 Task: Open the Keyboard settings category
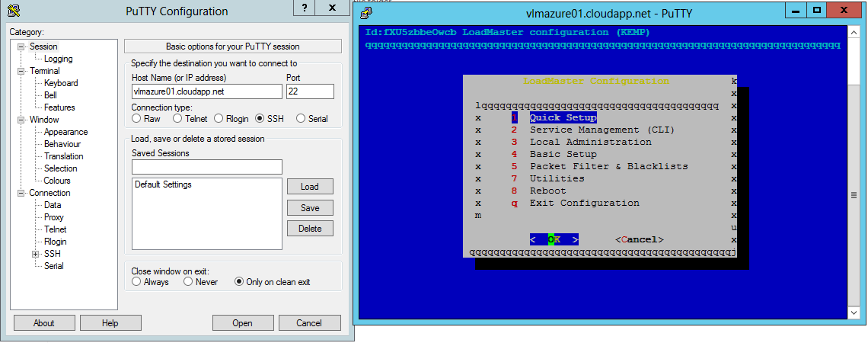tap(61, 83)
